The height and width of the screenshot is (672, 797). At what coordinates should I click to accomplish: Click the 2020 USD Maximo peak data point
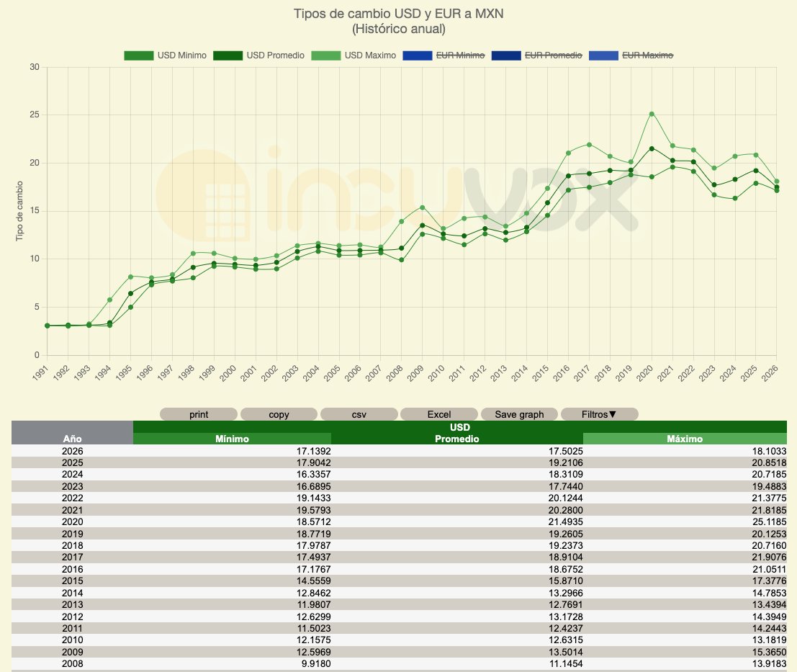click(x=652, y=114)
